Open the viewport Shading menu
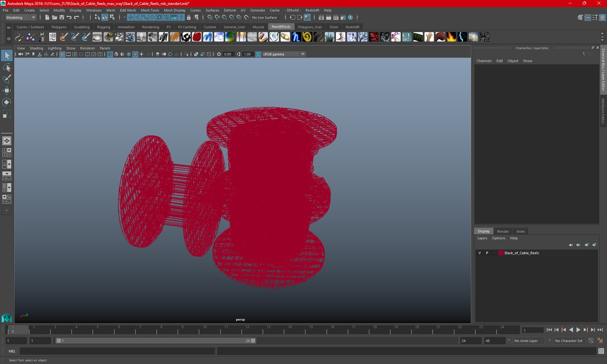 click(x=36, y=48)
